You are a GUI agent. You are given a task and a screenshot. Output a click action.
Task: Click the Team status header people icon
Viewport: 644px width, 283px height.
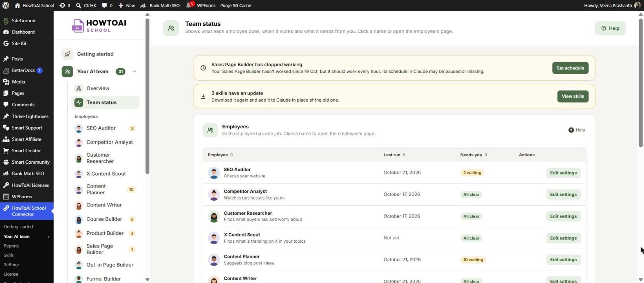point(171,28)
